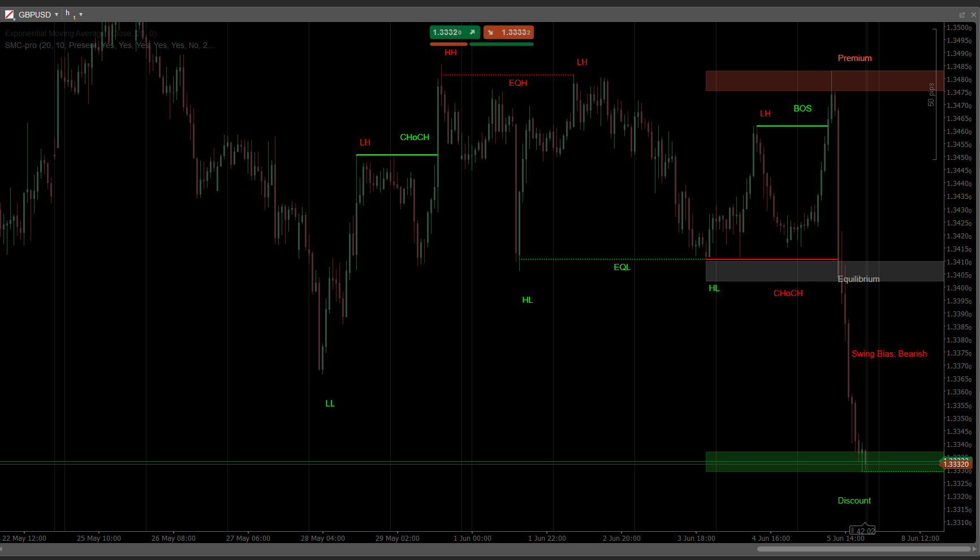Click the red EQH label
Viewport: 980px width, 560px height.
[x=518, y=83]
